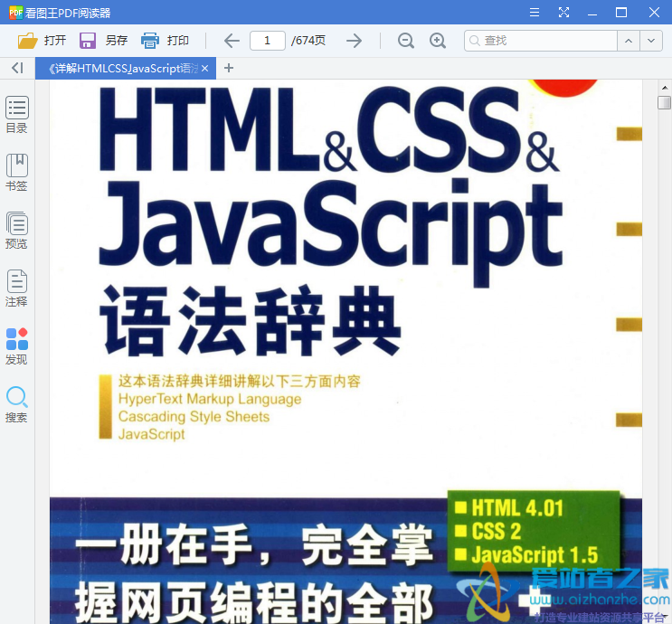Open the 注释 annotations panel
Viewport: 672px width, 624px height.
(x=16, y=288)
